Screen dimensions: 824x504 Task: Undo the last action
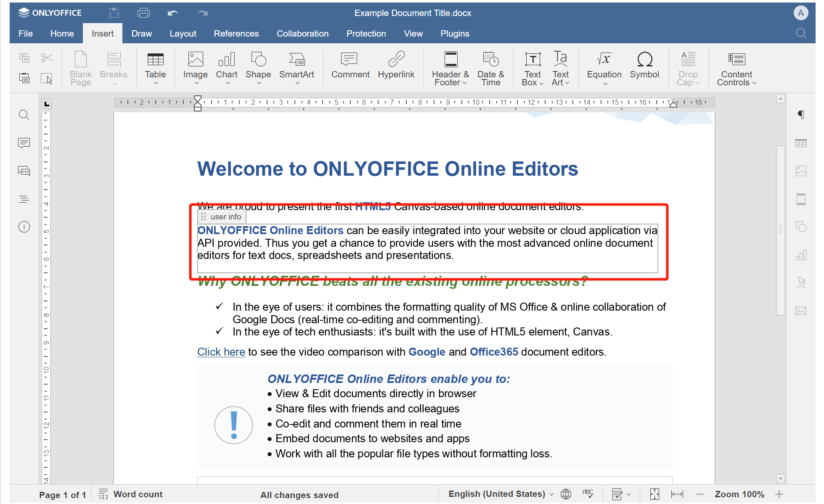172,13
